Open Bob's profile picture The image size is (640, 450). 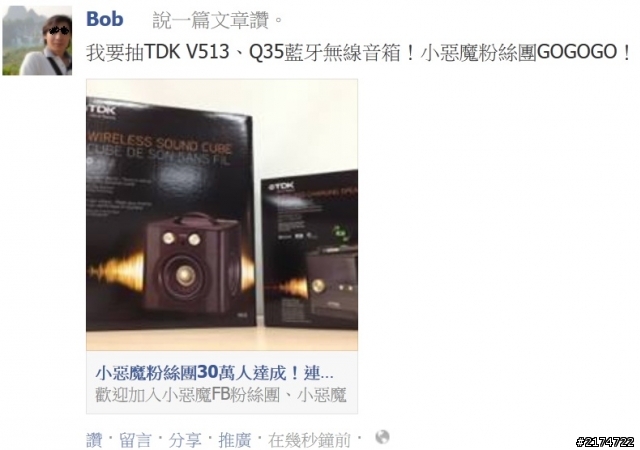click(37, 40)
